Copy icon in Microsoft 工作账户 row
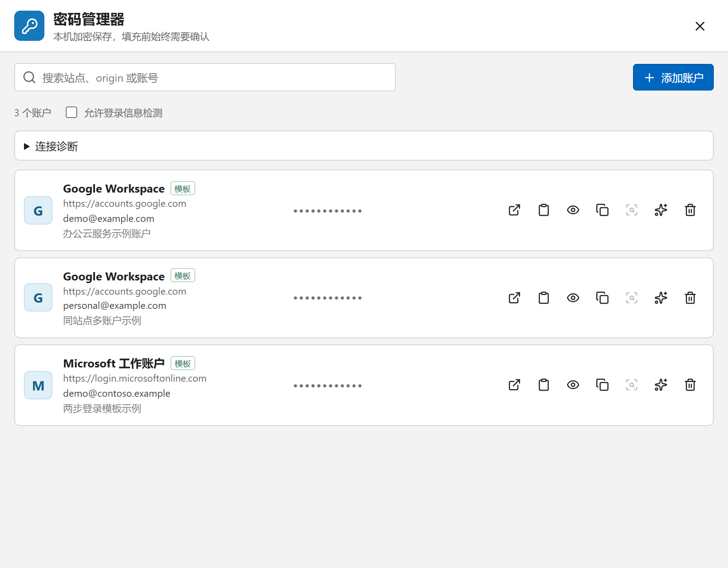The width and height of the screenshot is (728, 568). (x=602, y=385)
